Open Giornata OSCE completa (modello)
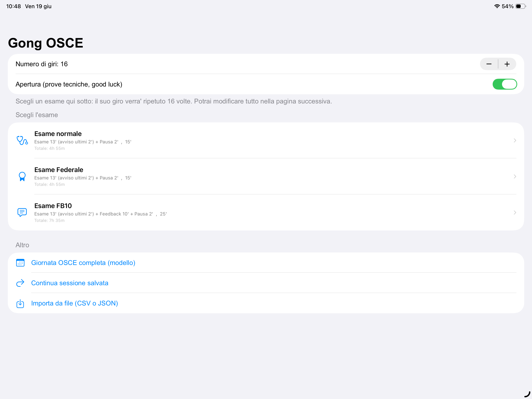 click(x=83, y=263)
